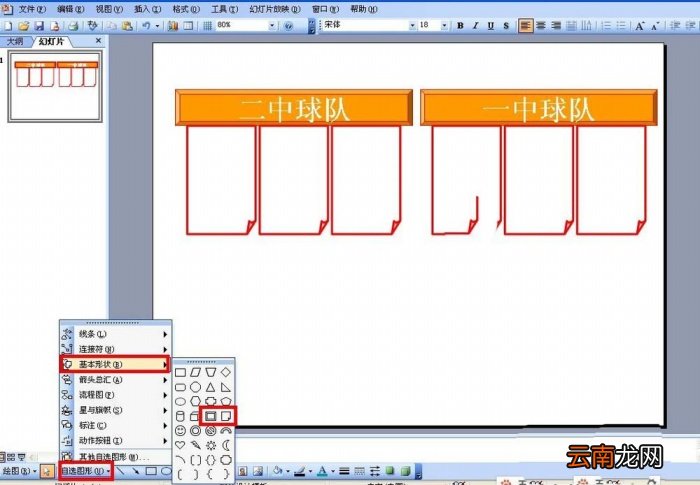
Task: Apply underline formatting
Action: (x=491, y=26)
